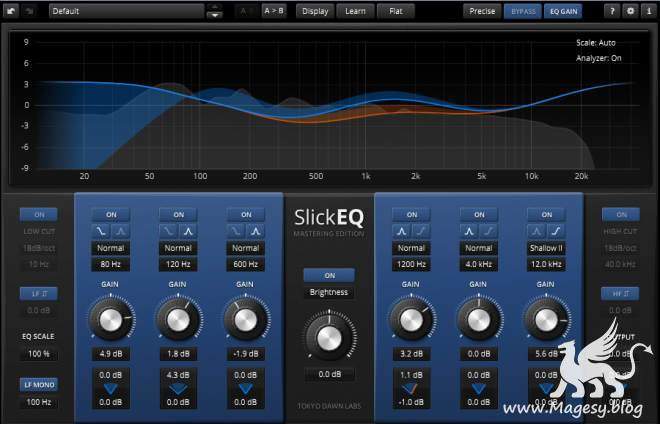Image resolution: width=660 pixels, height=424 pixels.
Task: Select high shelf shape on 12.0 kHz band
Action: coord(556,231)
